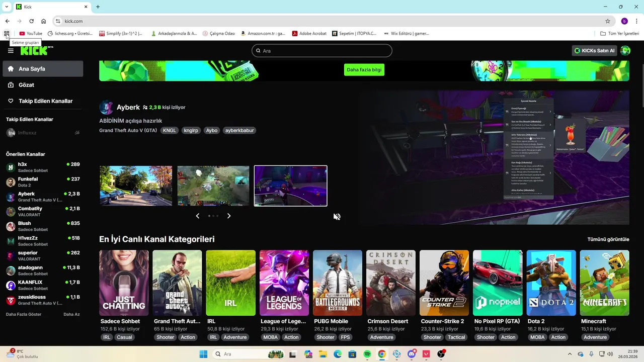Open Chrome profile circle icon
The image size is (644, 362).
point(624,21)
